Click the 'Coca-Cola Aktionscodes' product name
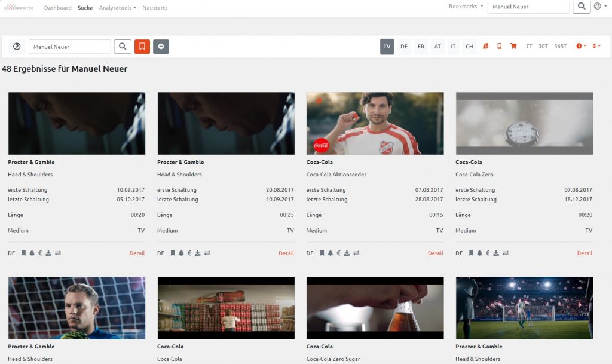Image resolution: width=612 pixels, height=364 pixels. click(336, 175)
